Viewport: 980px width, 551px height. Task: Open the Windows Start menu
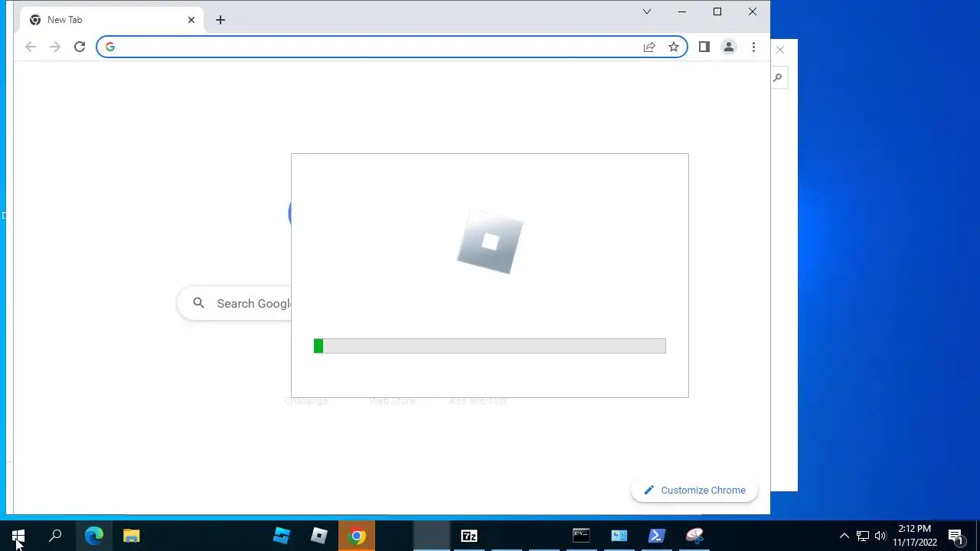pyautogui.click(x=18, y=536)
